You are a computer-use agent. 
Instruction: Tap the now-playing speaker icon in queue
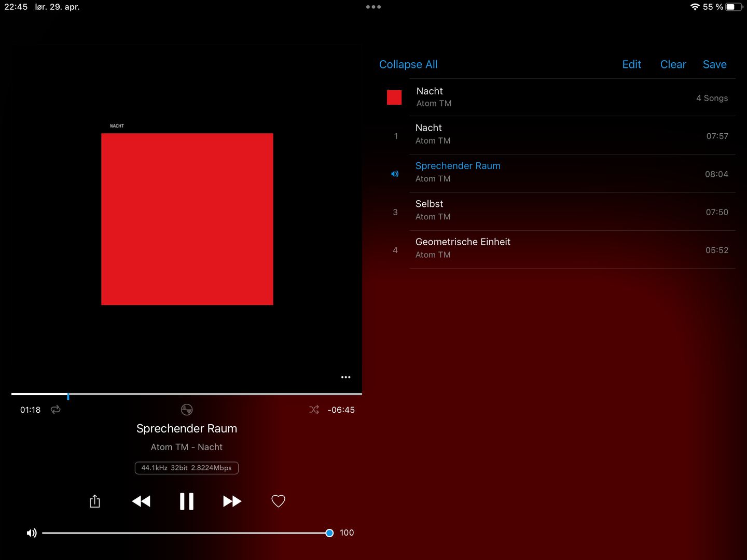pyautogui.click(x=395, y=174)
